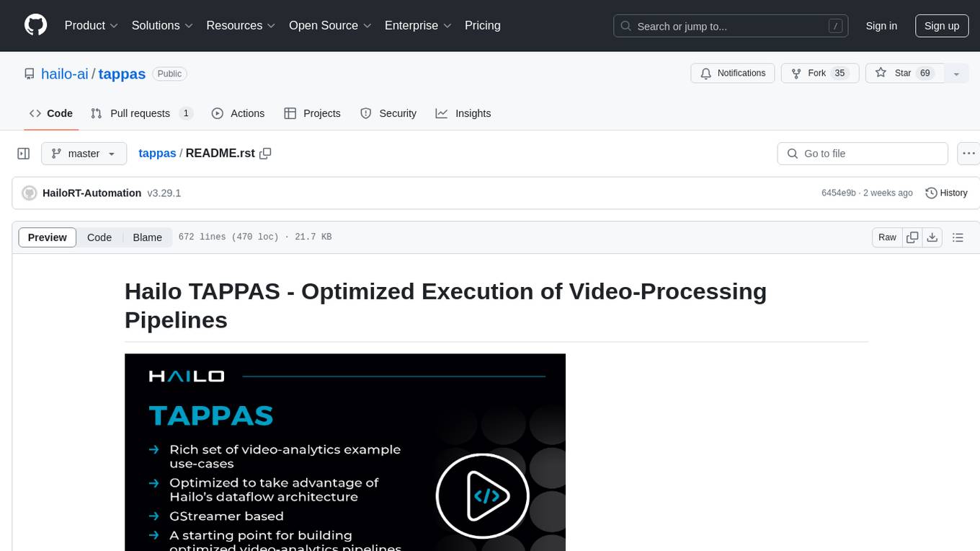The image size is (980, 551).
Task: Click the pull requests counter 1
Action: coord(186,113)
